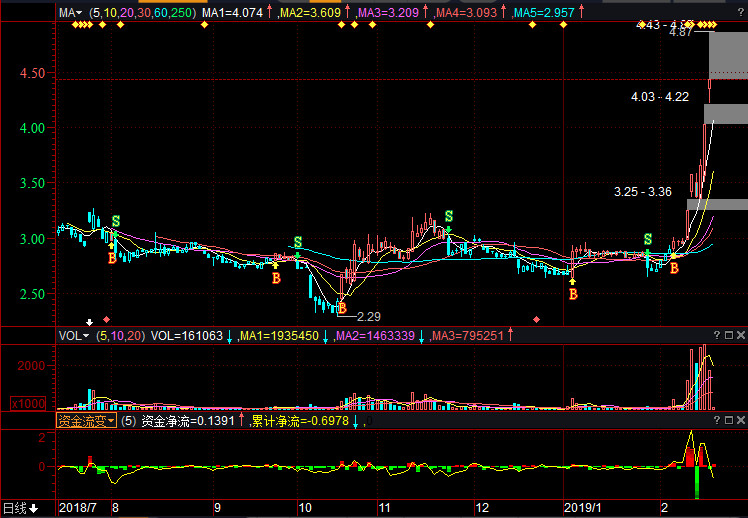Image resolution: width=748 pixels, height=518 pixels.
Task: Click the 2.29 lowest price label
Action: [x=369, y=316]
